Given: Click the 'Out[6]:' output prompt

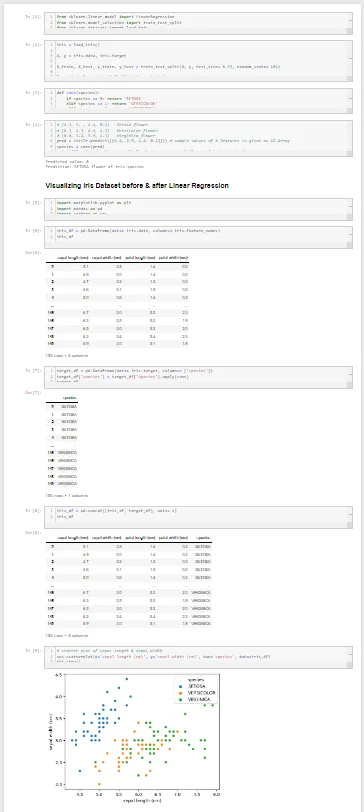Looking at the screenshot, I should click(x=33, y=252).
